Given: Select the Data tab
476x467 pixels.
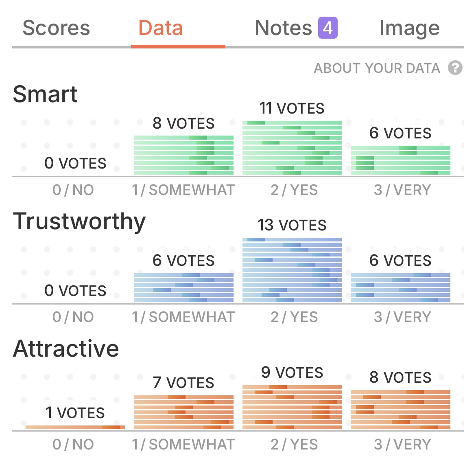Looking at the screenshot, I should click(x=161, y=28).
